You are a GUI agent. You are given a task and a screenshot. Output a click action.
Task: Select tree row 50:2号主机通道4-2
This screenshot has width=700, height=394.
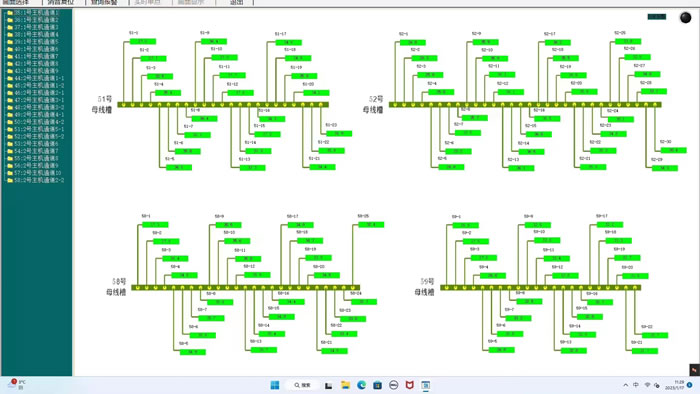tap(35, 122)
